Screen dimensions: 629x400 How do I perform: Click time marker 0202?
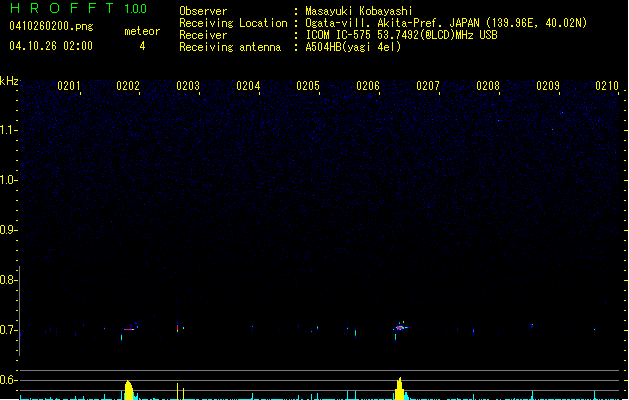[128, 86]
